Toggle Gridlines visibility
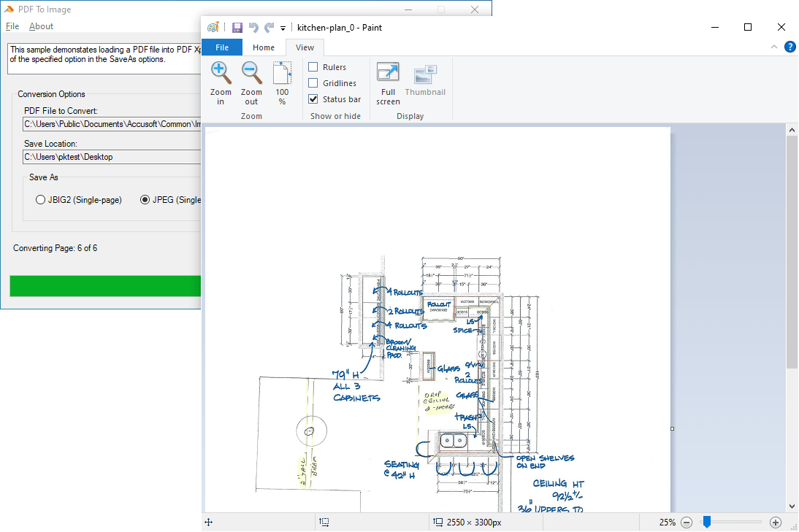 click(x=313, y=82)
